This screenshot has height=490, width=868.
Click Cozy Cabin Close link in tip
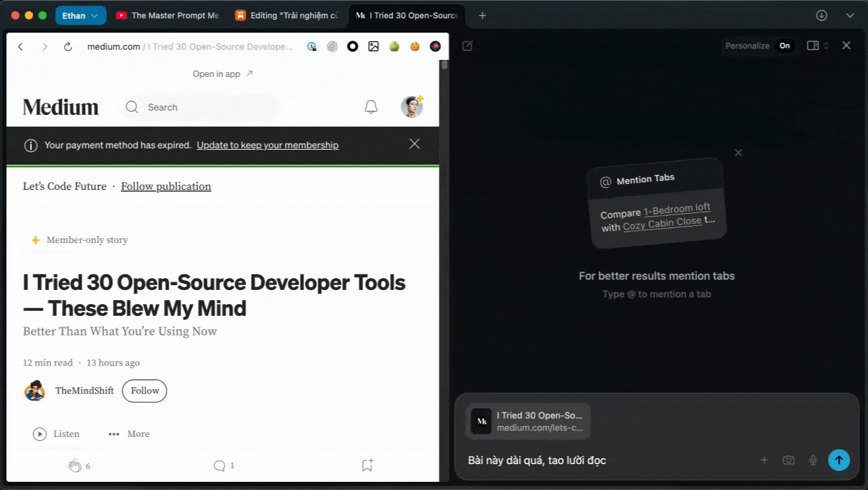click(x=662, y=224)
